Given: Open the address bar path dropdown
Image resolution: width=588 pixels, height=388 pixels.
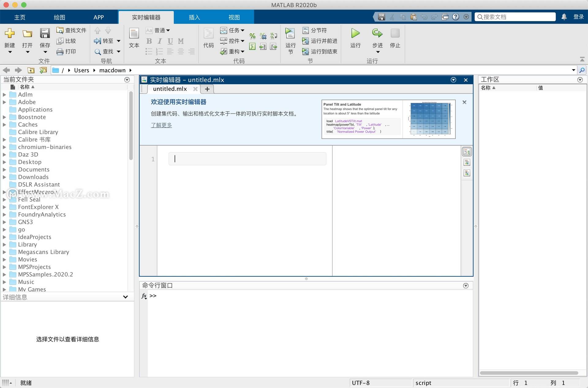Looking at the screenshot, I should pyautogui.click(x=573, y=70).
